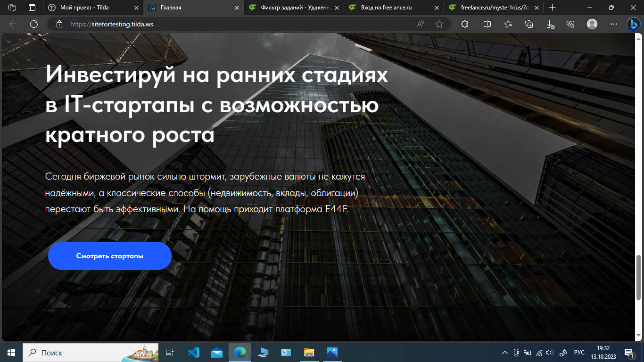
Task: Close the Фильтр заданий tab
Action: tap(337, 8)
